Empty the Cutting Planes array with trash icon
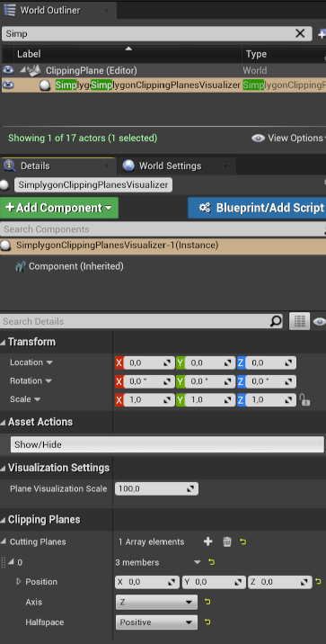Image resolution: width=326 pixels, height=644 pixels. point(227,541)
